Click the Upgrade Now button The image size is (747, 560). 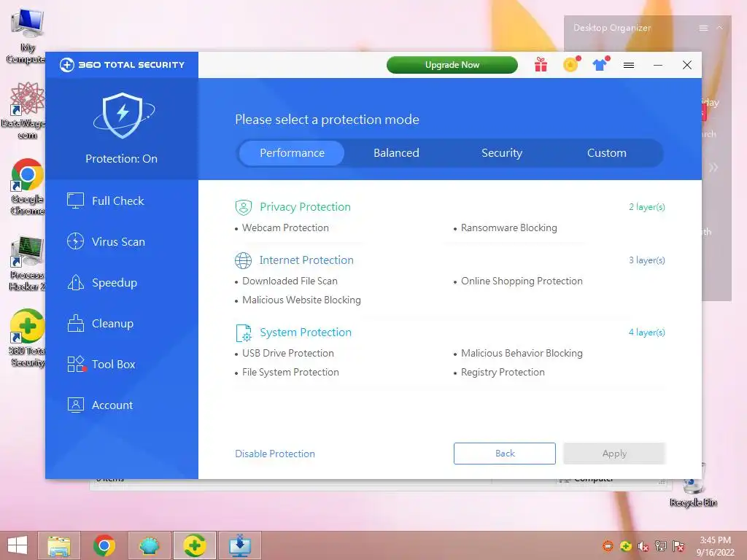[452, 65]
